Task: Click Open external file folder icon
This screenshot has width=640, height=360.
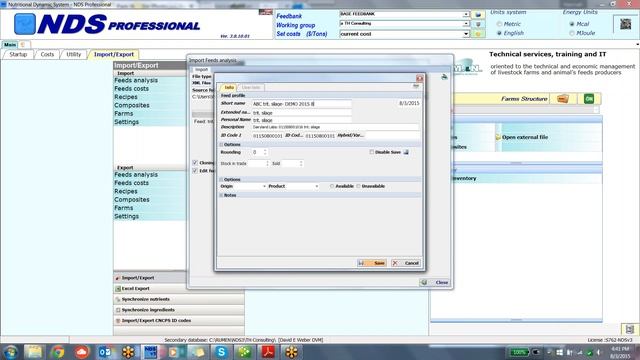Action: point(498,138)
